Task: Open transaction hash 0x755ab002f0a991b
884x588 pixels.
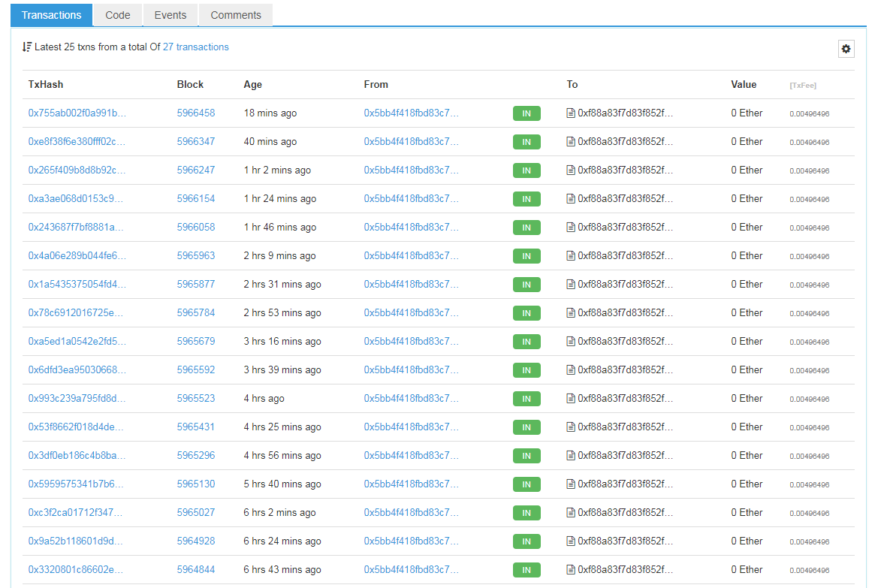Action: click(77, 113)
